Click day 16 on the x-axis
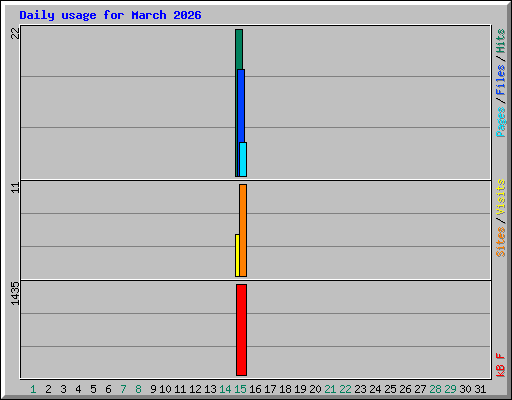Screen dimensions: 512x400 [255, 389]
